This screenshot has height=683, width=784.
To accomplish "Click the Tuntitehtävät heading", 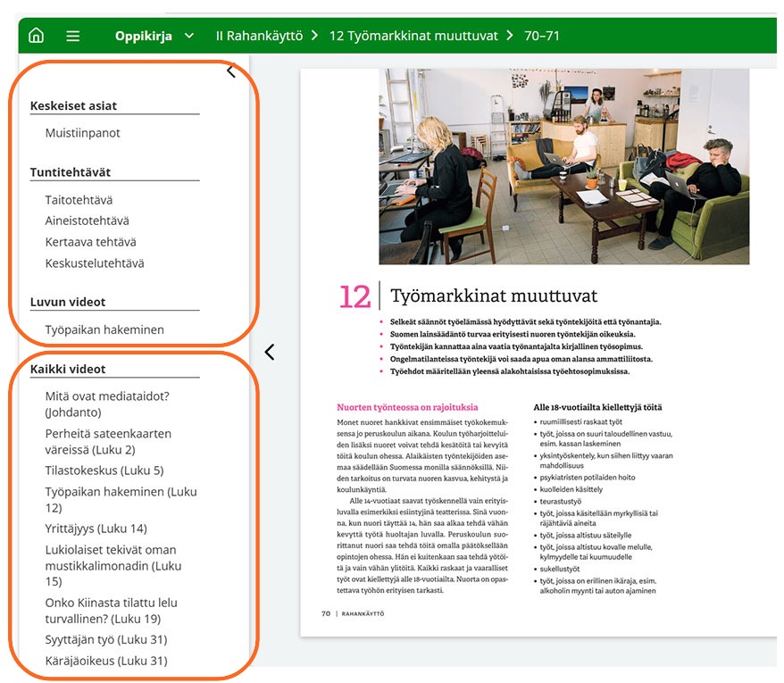I will tap(71, 172).
